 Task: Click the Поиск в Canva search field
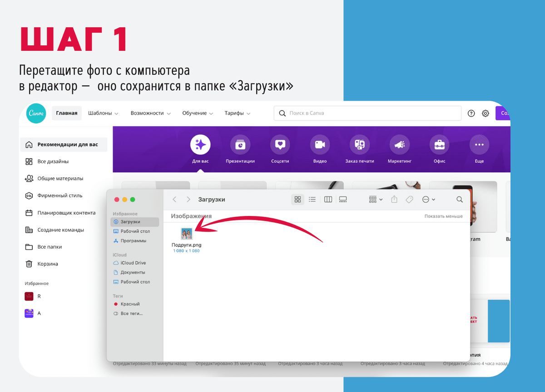pyautogui.click(x=367, y=113)
